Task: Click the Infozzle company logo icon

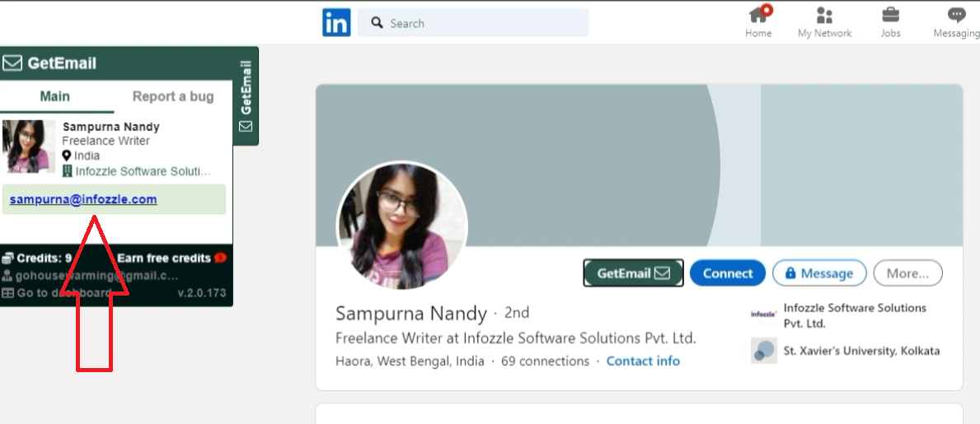Action: [x=763, y=315]
